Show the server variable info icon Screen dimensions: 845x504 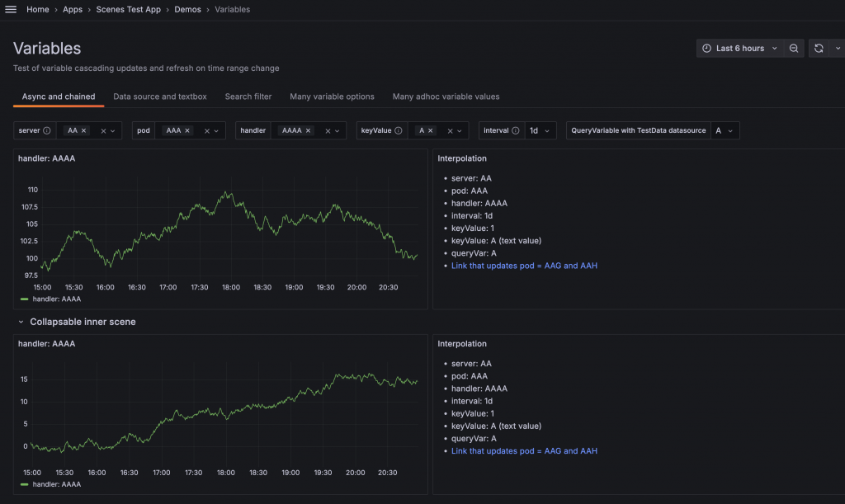tap(47, 130)
